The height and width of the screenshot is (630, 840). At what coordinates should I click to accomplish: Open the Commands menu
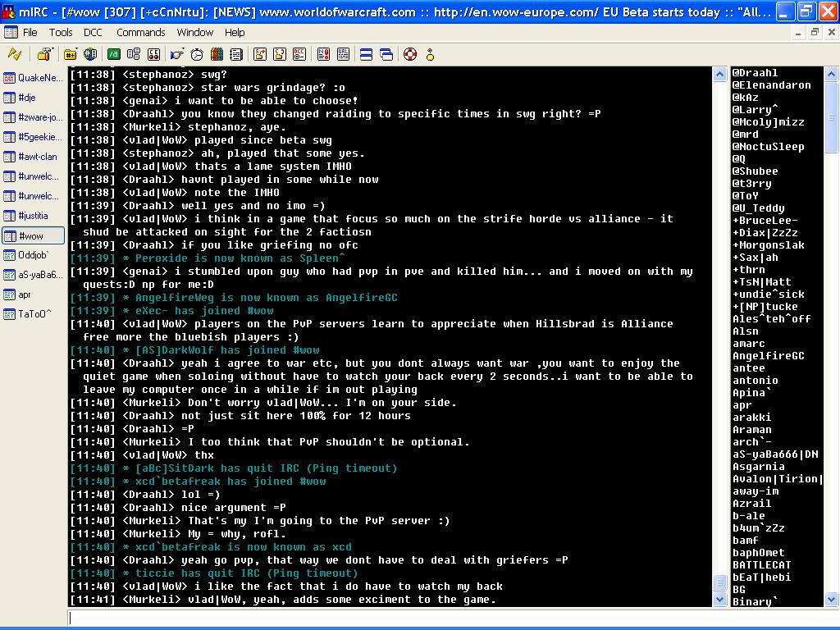click(141, 33)
